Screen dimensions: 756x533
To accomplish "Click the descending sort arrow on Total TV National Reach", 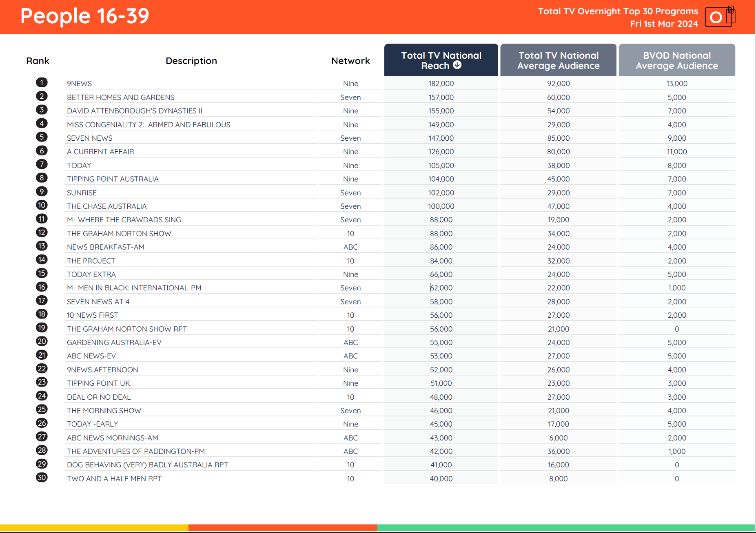I will pos(457,64).
